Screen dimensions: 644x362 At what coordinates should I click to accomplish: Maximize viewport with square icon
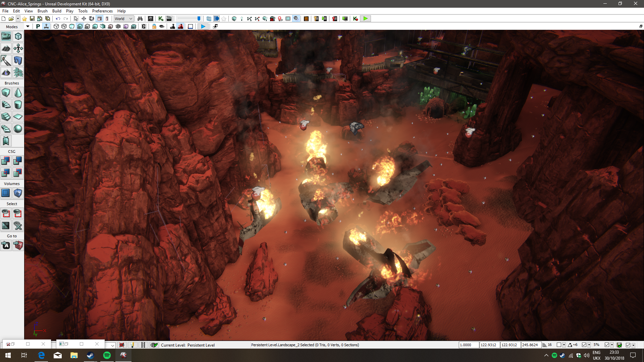point(191,26)
